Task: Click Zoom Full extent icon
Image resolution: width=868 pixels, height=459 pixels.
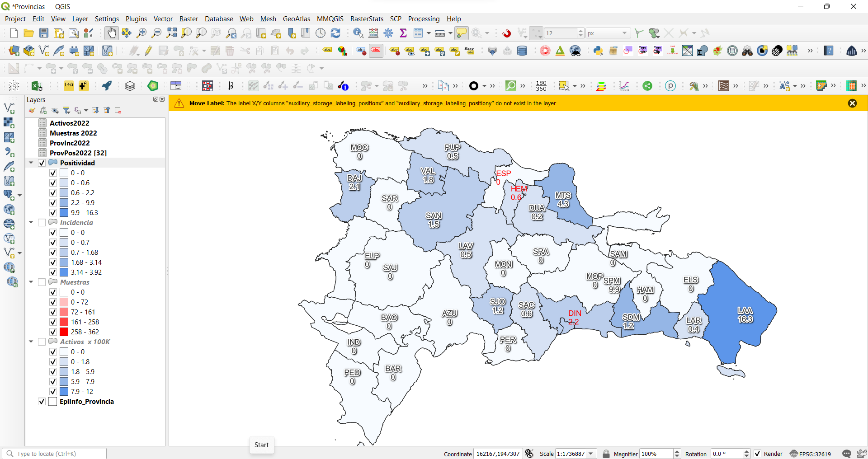Action: [x=171, y=33]
